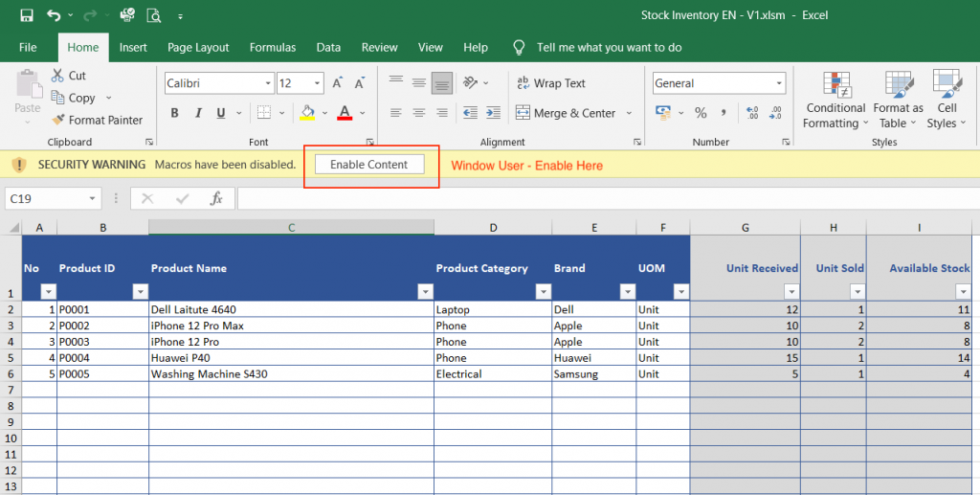The width and height of the screenshot is (980, 495).
Task: Select cell with Washing Machine S430
Action: [x=291, y=374]
